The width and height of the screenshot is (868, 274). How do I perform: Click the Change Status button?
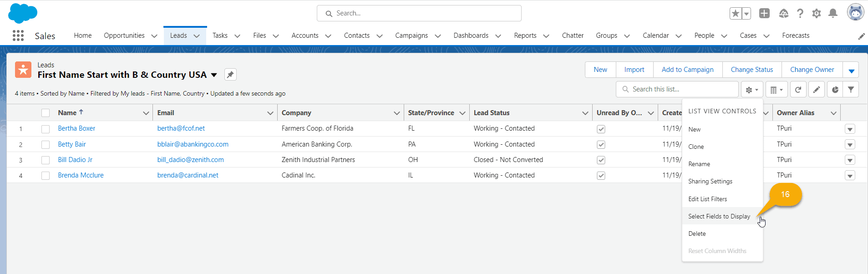click(752, 70)
